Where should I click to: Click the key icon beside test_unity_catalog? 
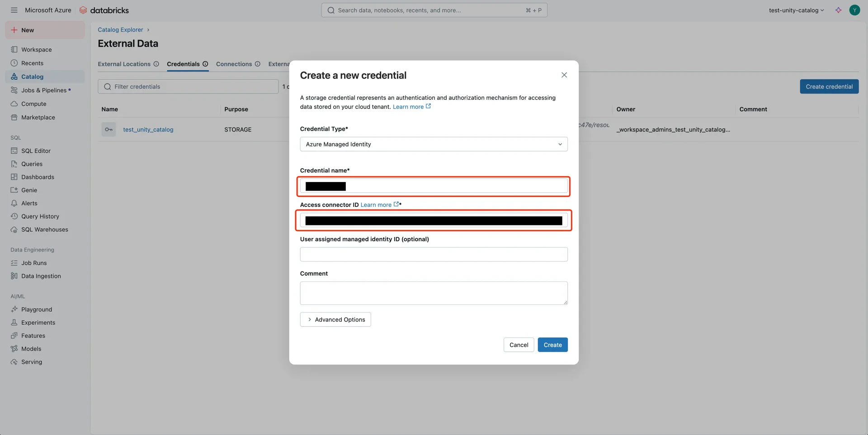pos(108,130)
